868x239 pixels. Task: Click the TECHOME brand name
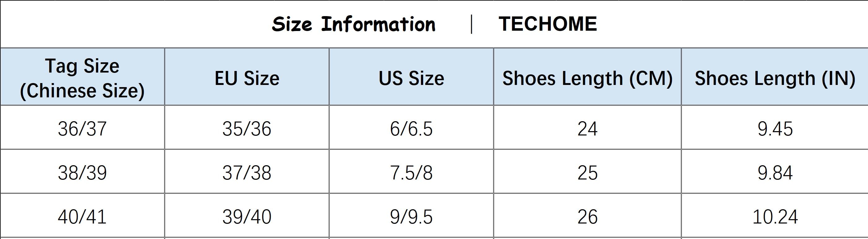[548, 24]
